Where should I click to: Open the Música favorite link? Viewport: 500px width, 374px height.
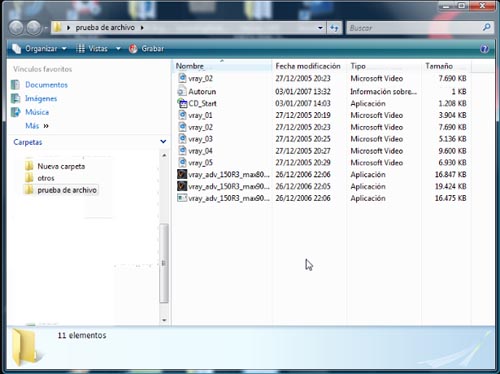coord(37,112)
